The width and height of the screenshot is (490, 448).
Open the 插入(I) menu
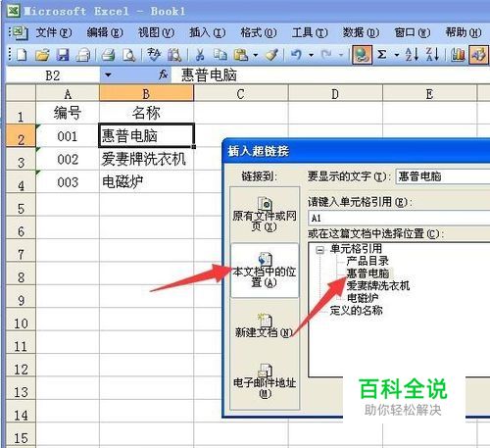(x=208, y=32)
